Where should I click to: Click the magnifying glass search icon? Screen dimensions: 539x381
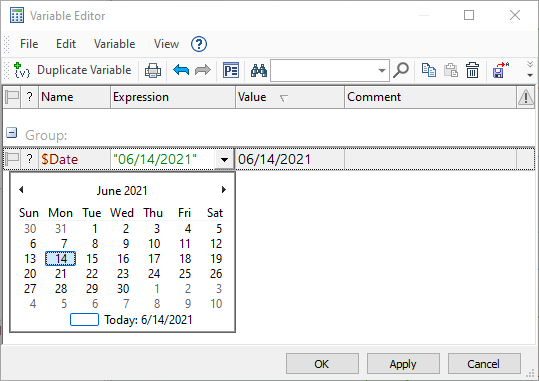[401, 70]
